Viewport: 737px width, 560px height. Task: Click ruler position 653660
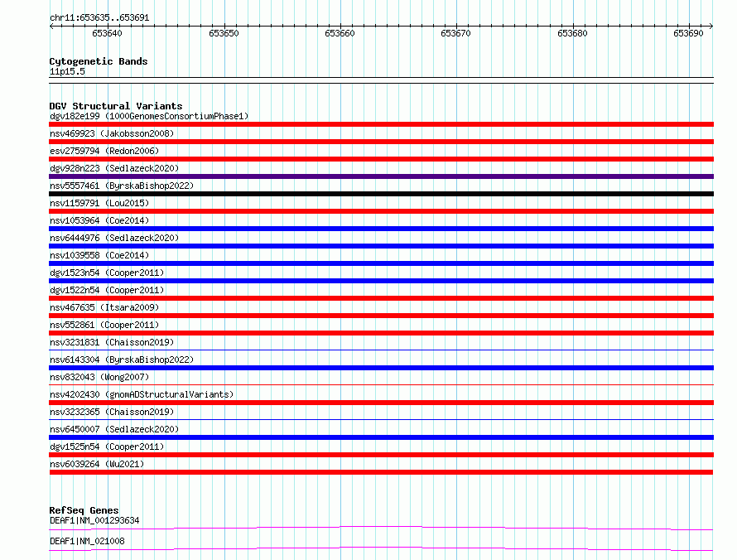(x=340, y=33)
